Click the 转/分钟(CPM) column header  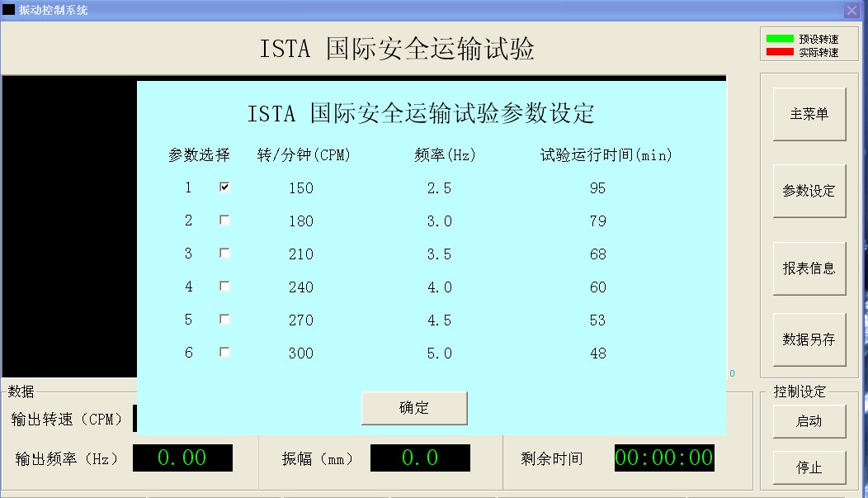tap(304, 155)
